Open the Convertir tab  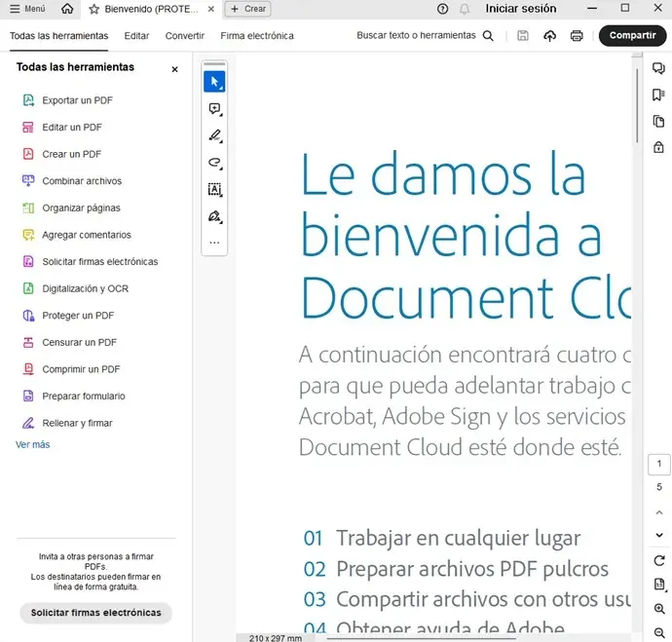pos(185,36)
